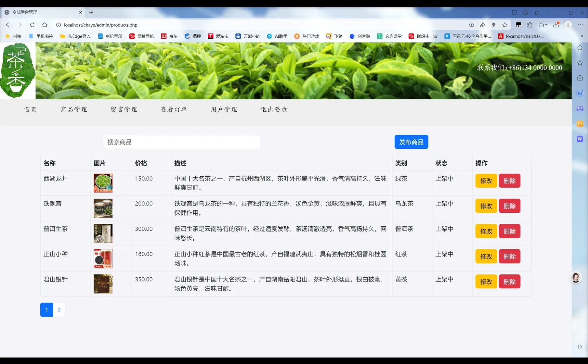Open the 用户管理 menu item

click(224, 109)
